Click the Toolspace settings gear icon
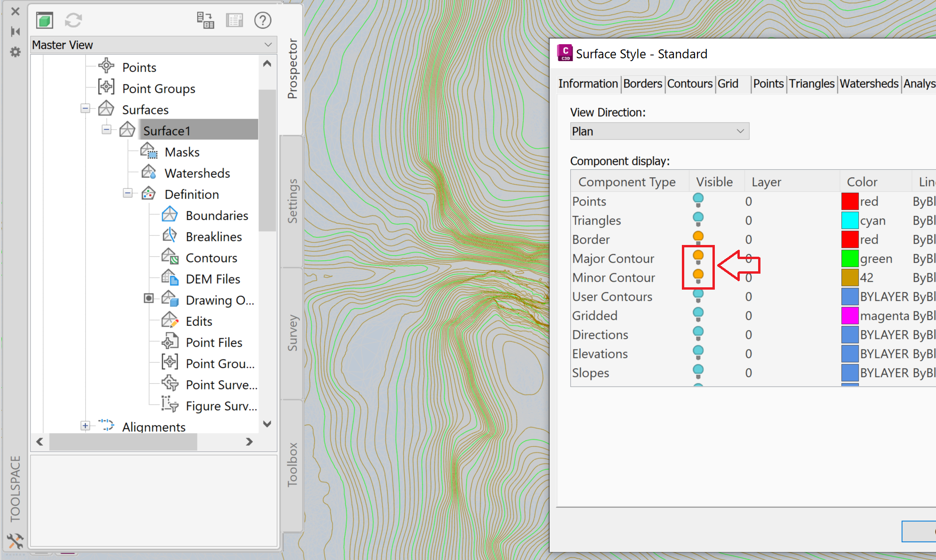The height and width of the screenshot is (560, 936). [x=15, y=52]
